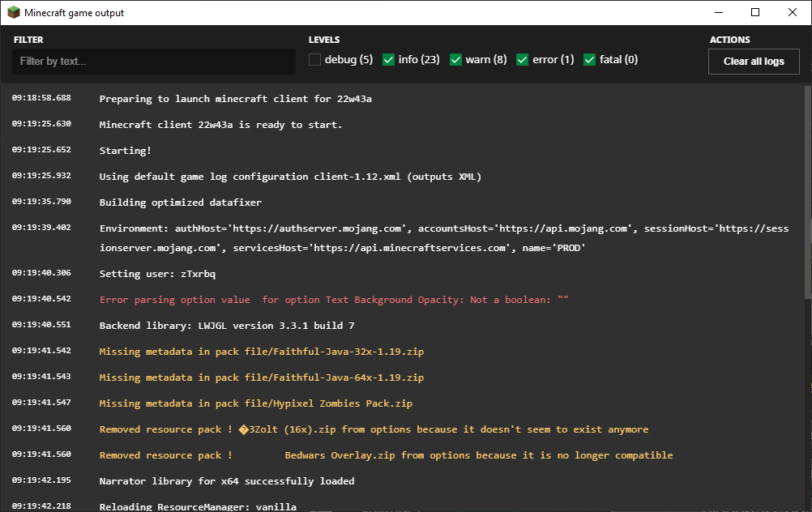The image size is (812, 512).
Task: Minimize the Minecraft game output window
Action: (x=718, y=13)
